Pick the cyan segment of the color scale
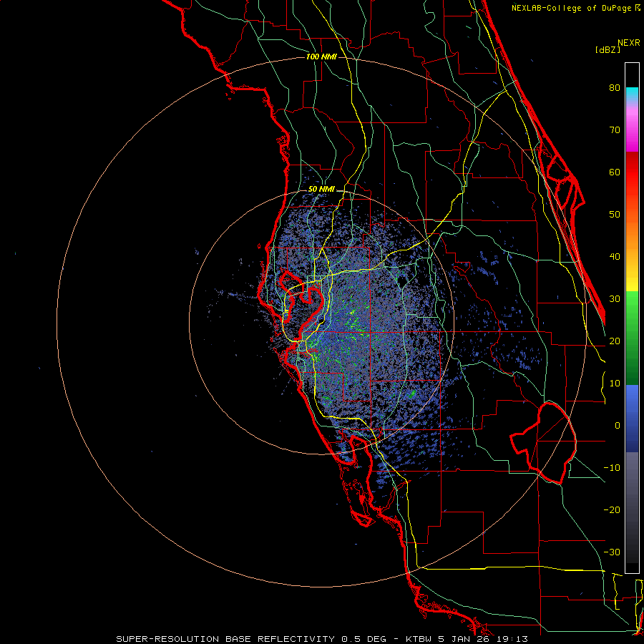The width and height of the screenshot is (644, 644). tap(632, 94)
